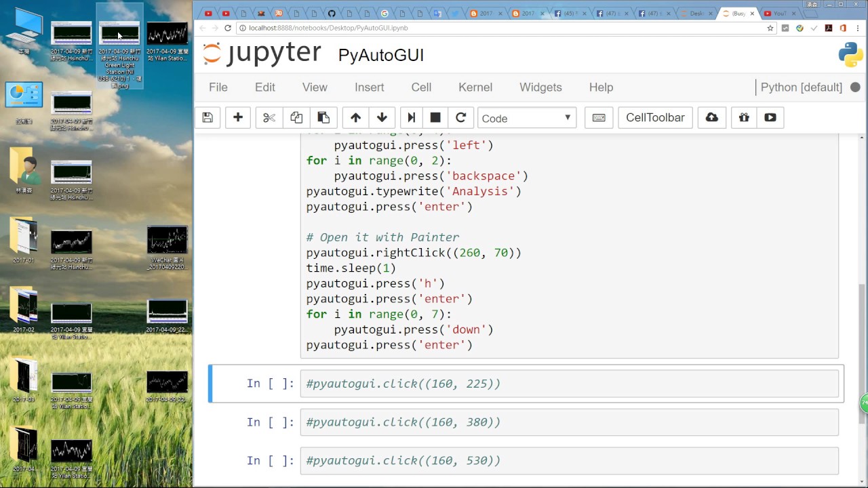Paste cells below using clipboard icon

click(x=323, y=117)
